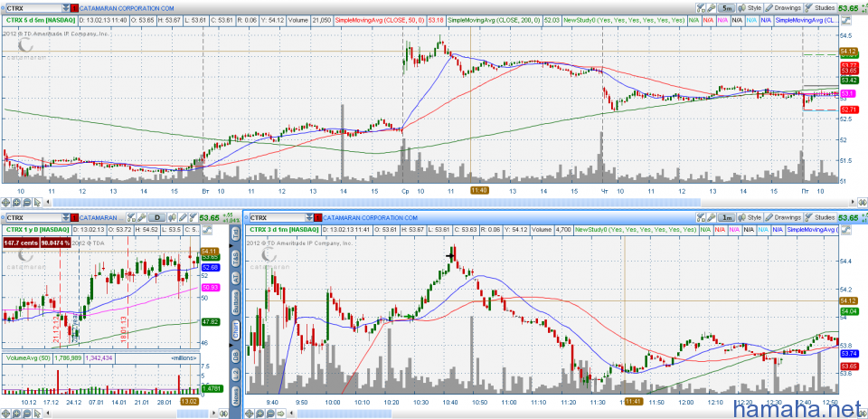
Task: Click wrench settings icon in top chart
Action: tap(712, 8)
